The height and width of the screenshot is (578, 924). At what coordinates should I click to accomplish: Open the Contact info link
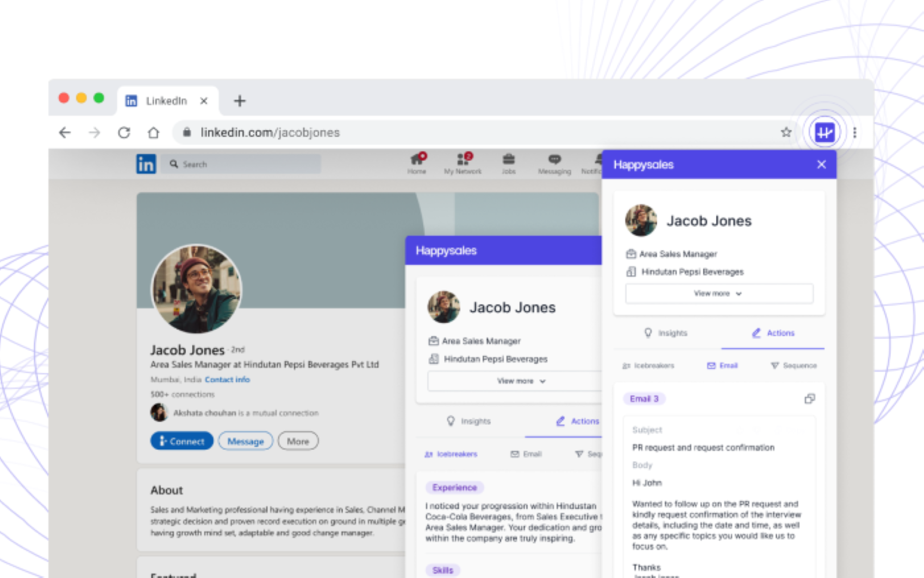coord(227,380)
